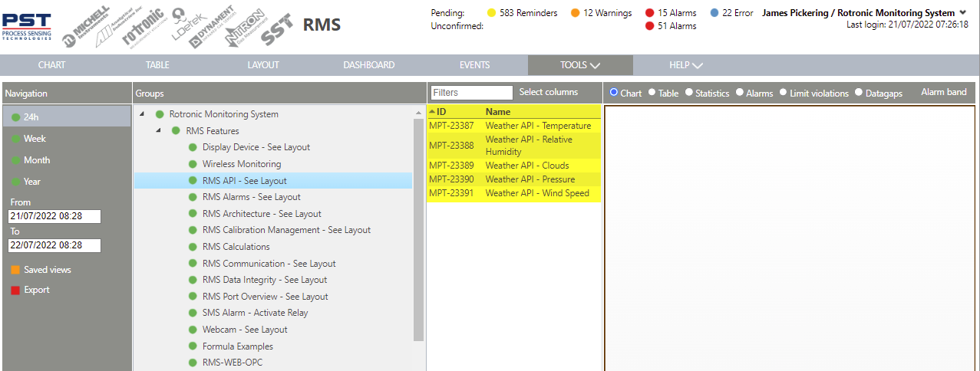Screen dimensions: 980x371
Task: Select RMS Architecture - See Layout group
Action: coord(262,214)
